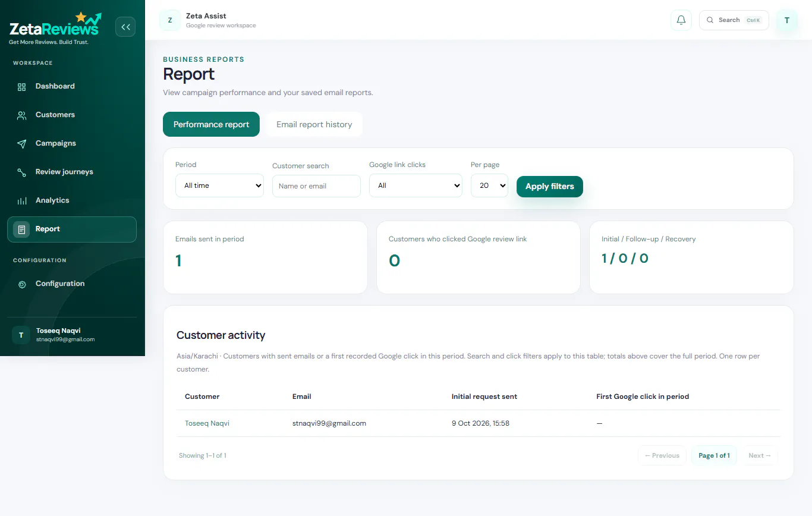
Task: Focus the Customer search name or email field
Action: click(x=316, y=186)
